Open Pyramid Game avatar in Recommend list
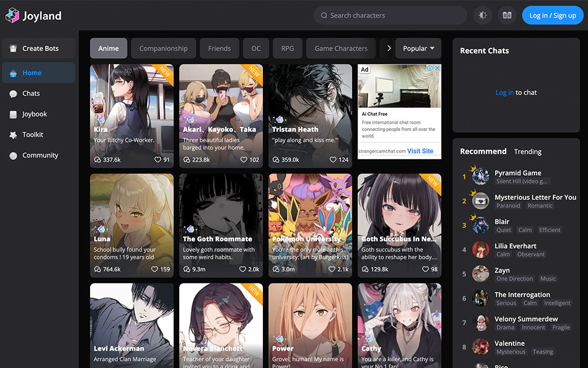The image size is (588, 368). tap(480, 176)
